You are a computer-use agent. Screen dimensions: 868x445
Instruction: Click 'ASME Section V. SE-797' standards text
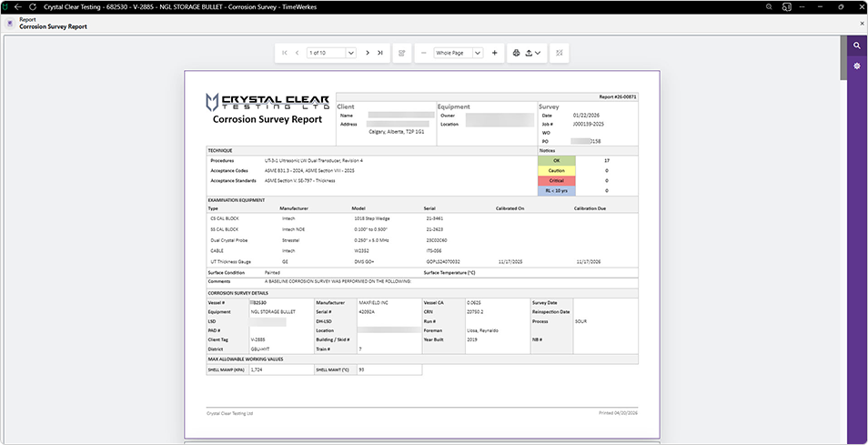pos(299,180)
